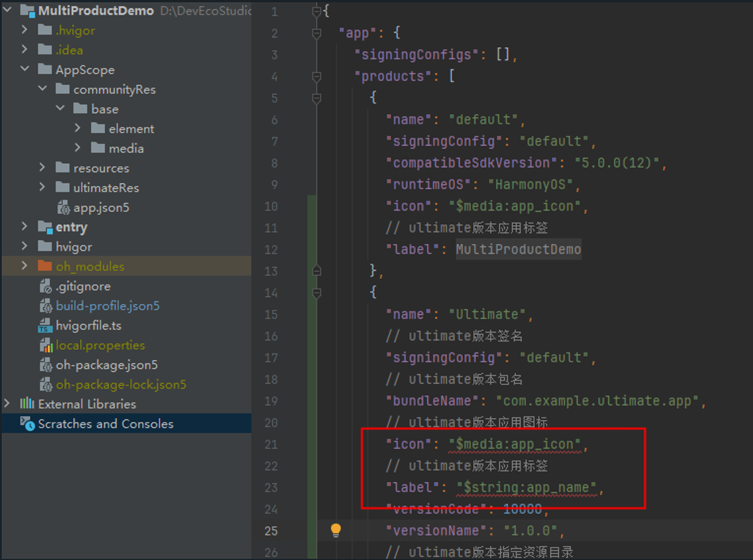Fold the "products" array at line 4
The height and width of the screenshot is (560, 753).
click(317, 76)
